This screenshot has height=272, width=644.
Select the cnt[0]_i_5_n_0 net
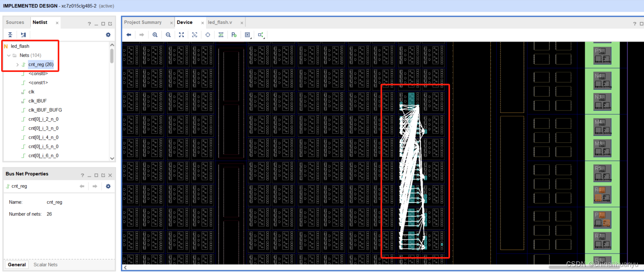click(43, 147)
